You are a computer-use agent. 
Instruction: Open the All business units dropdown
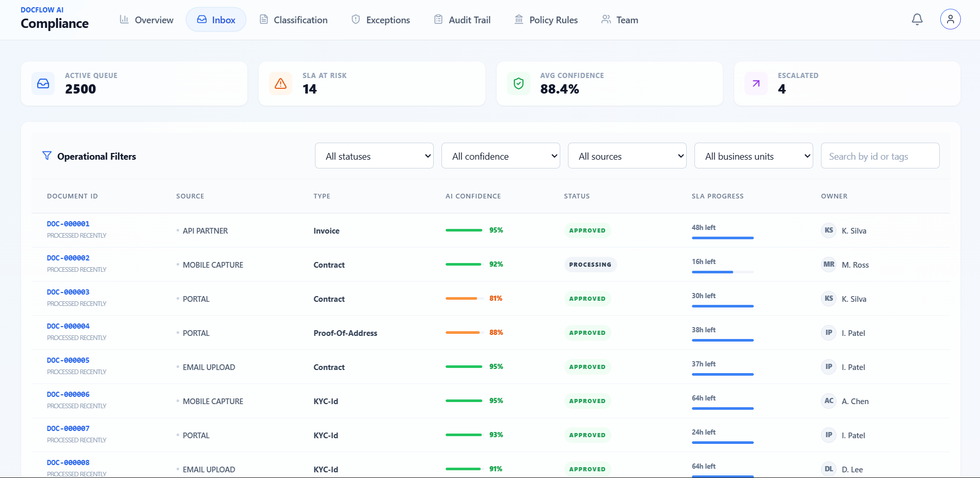(x=754, y=156)
